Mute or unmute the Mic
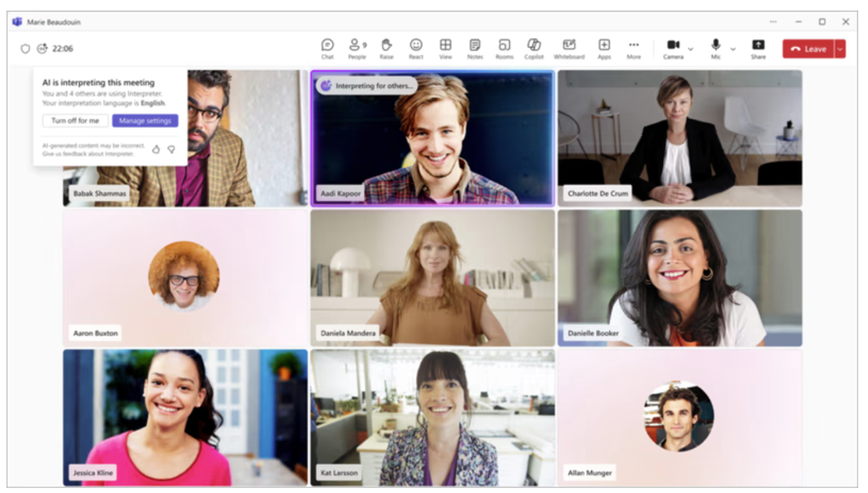The image size is (868, 493). point(715,48)
